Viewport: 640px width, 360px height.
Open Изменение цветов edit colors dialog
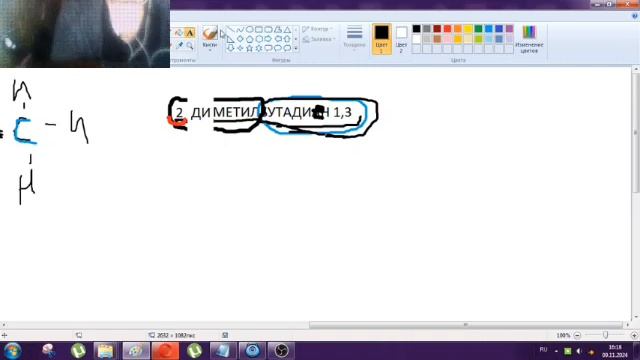[x=529, y=39]
